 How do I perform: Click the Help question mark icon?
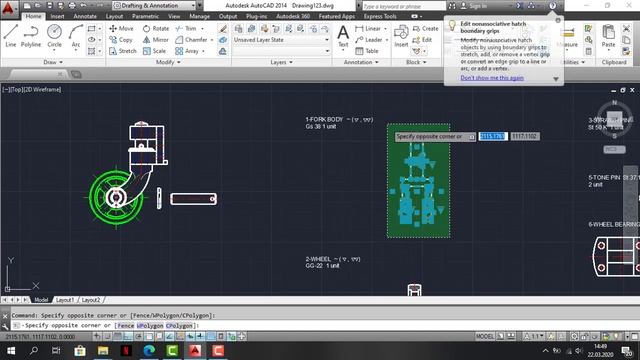click(x=552, y=6)
